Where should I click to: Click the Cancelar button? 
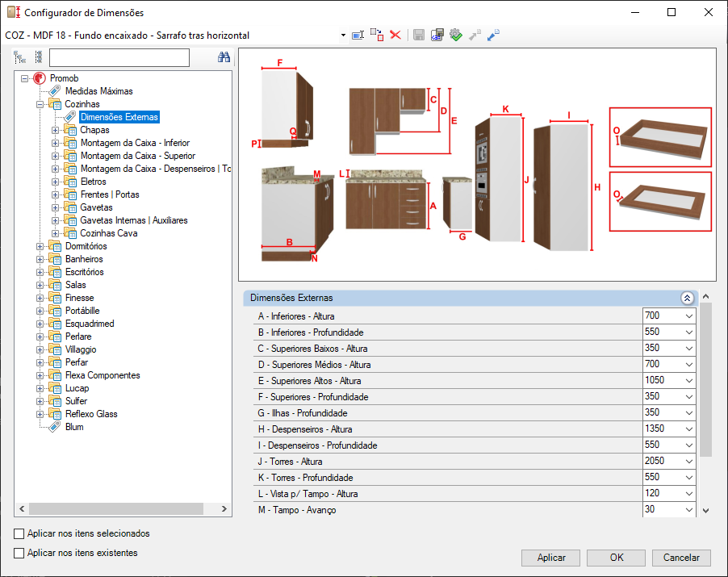(681, 558)
